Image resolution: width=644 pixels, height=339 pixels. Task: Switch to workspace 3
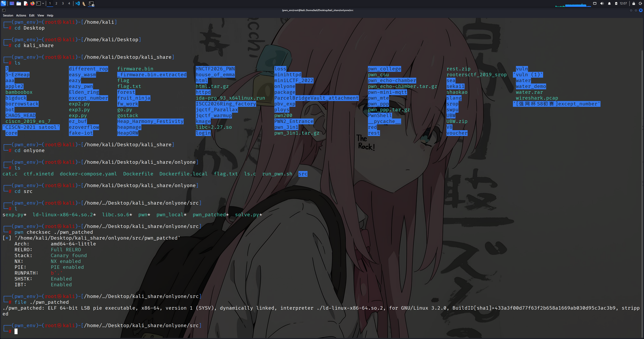[x=63, y=3]
